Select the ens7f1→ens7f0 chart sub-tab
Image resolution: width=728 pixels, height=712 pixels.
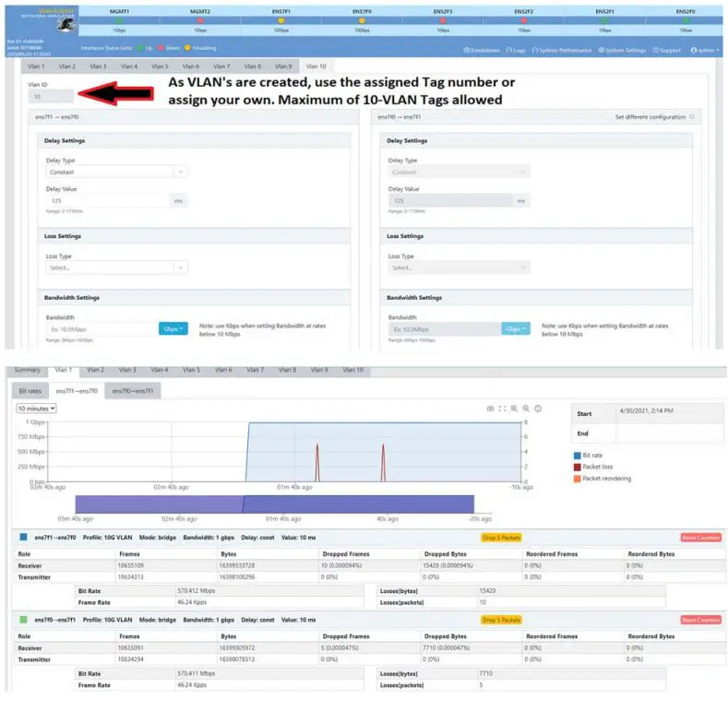coord(77,391)
